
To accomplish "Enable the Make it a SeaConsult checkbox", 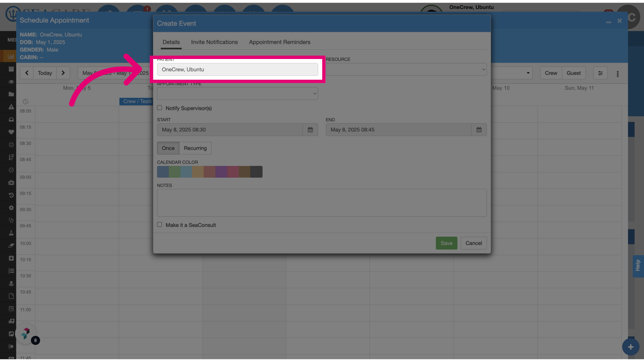I will pyautogui.click(x=160, y=225).
